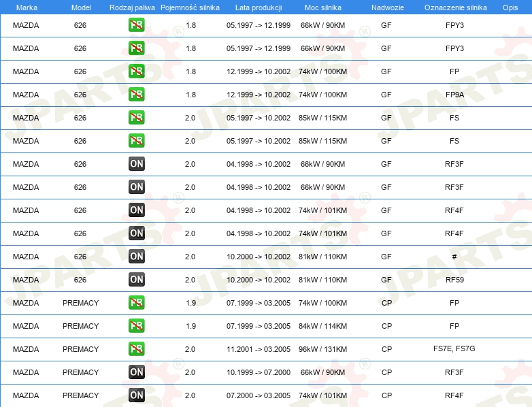Click the Marka column header

tap(27, 7)
